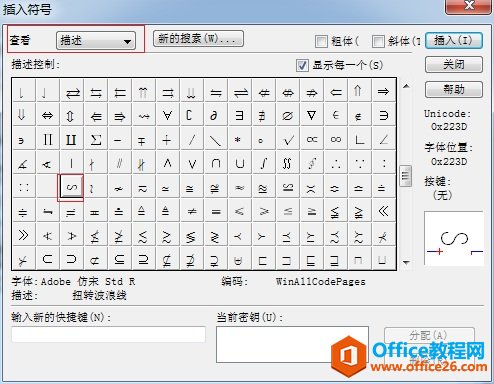Focus the 输入新的快捷键(N) input field
The width and height of the screenshot is (494, 384).
coord(108,334)
